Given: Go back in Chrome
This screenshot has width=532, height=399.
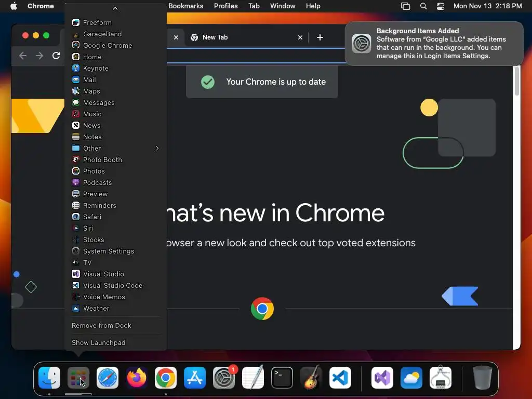Looking at the screenshot, I should click(23, 55).
